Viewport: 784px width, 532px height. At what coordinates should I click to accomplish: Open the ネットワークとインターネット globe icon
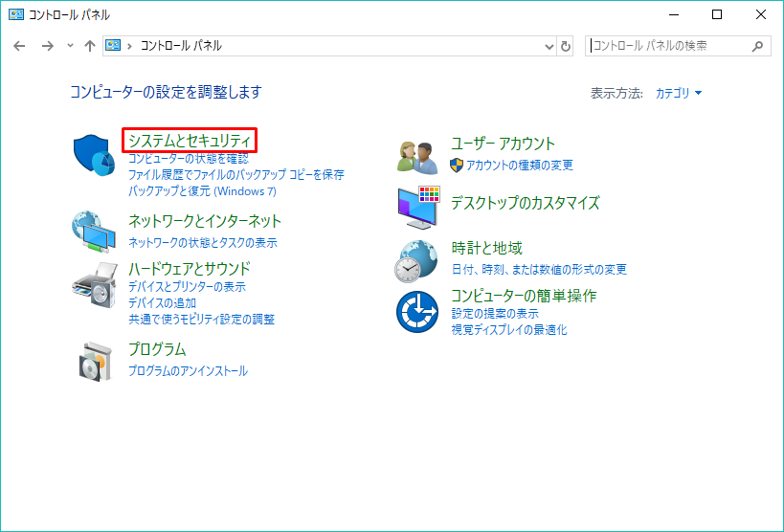coord(94,233)
